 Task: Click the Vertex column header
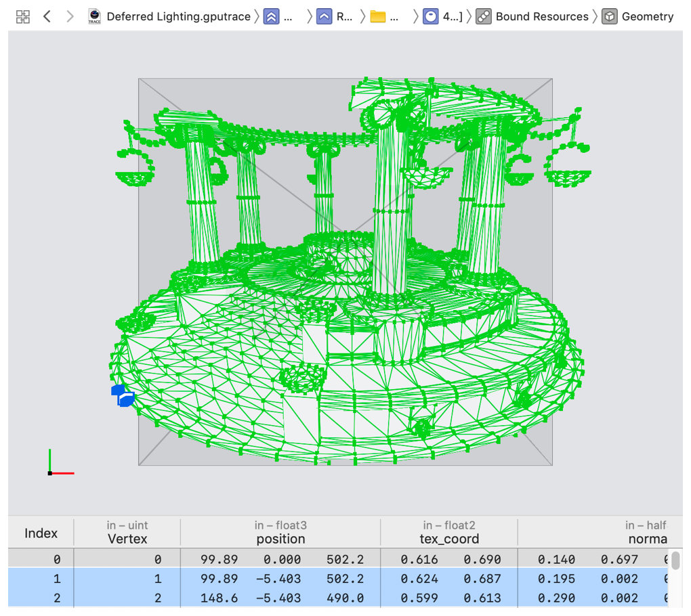click(x=127, y=532)
